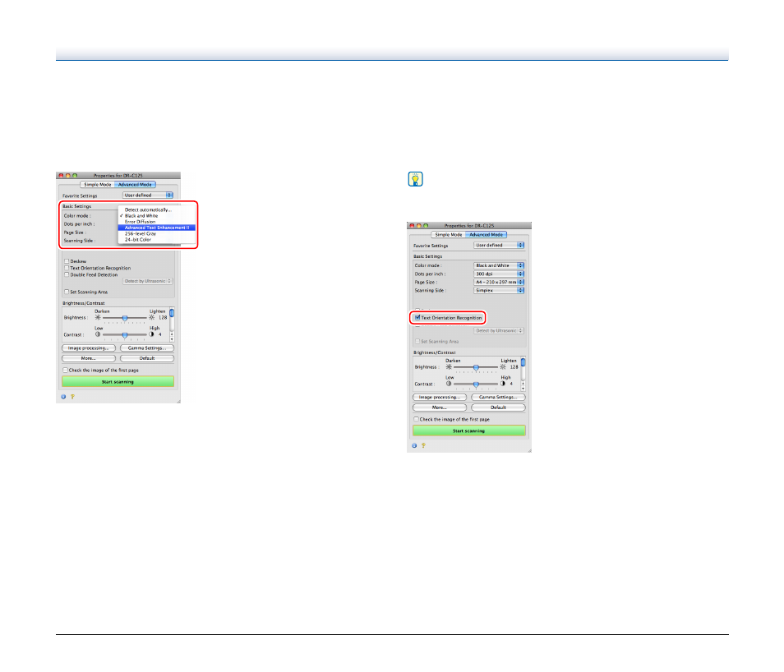Click Default button in open-menu dialog

147,358
